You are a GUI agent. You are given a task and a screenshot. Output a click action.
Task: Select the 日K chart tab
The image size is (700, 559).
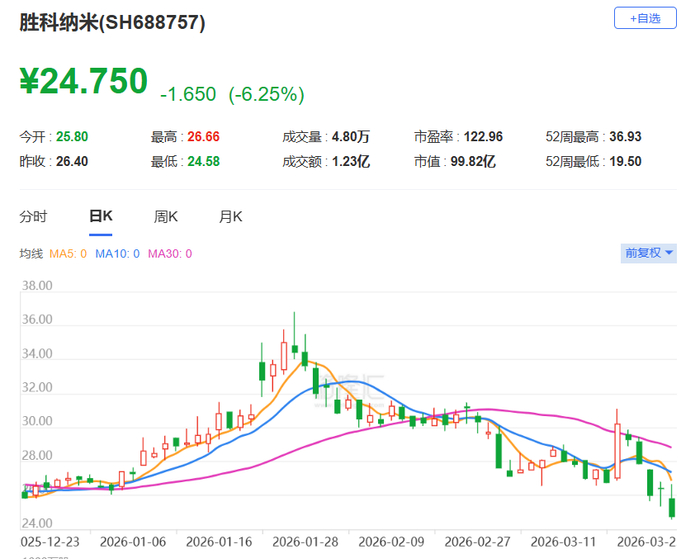100,217
